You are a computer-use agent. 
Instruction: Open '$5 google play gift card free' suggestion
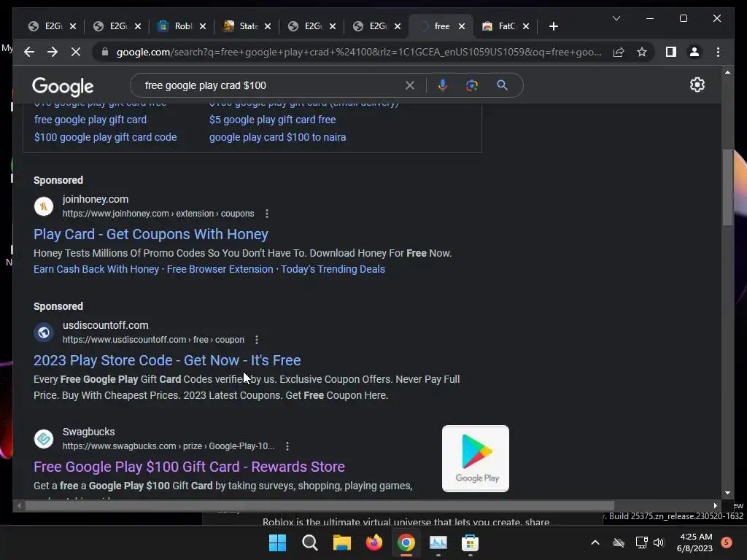tap(273, 120)
